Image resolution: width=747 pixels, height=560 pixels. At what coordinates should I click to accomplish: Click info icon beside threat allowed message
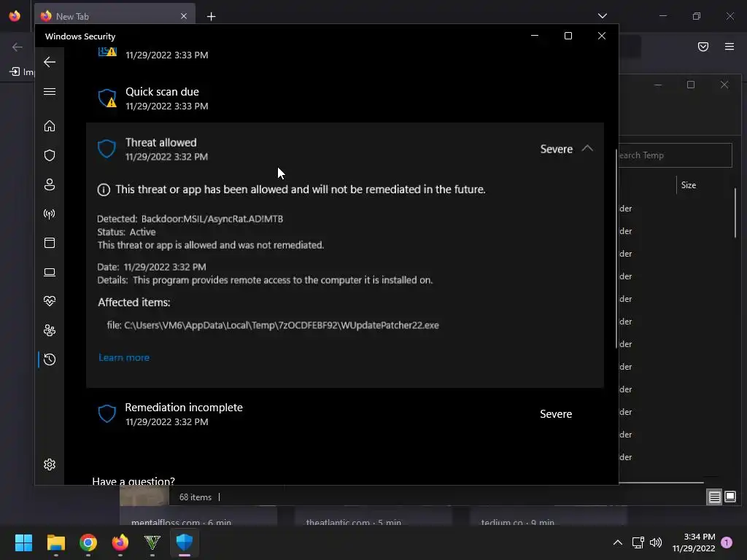coord(104,190)
